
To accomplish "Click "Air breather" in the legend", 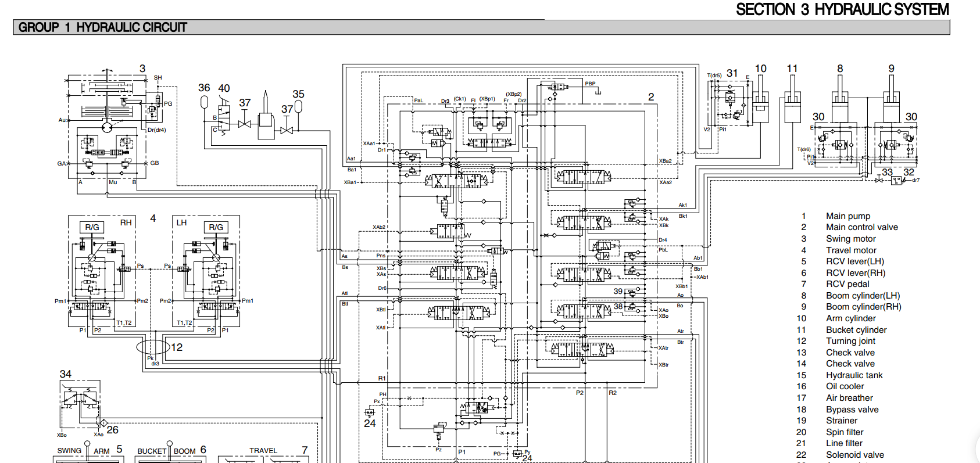I will (849, 398).
